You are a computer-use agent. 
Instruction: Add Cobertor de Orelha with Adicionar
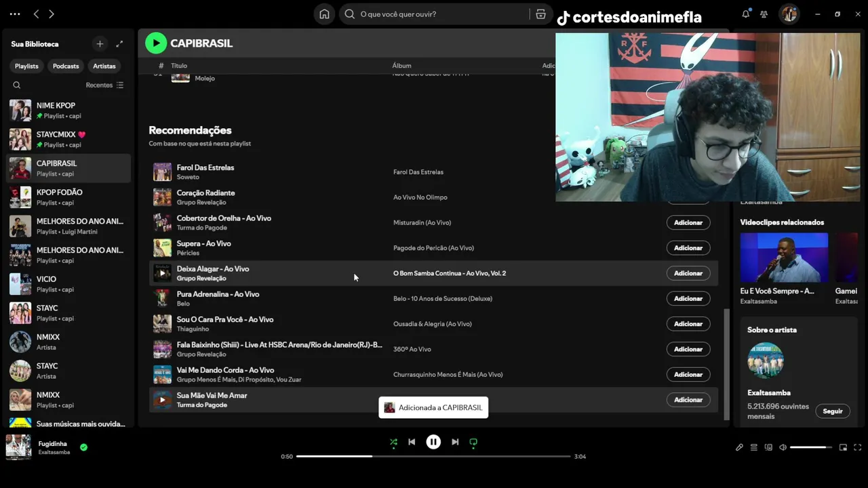click(688, 222)
